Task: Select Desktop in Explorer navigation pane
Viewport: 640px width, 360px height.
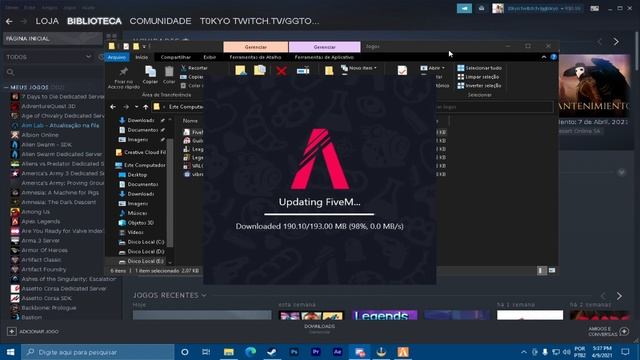Action: click(133, 175)
